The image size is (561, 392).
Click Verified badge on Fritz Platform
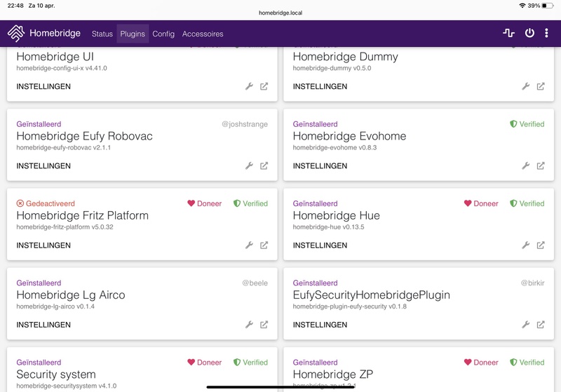[250, 203]
